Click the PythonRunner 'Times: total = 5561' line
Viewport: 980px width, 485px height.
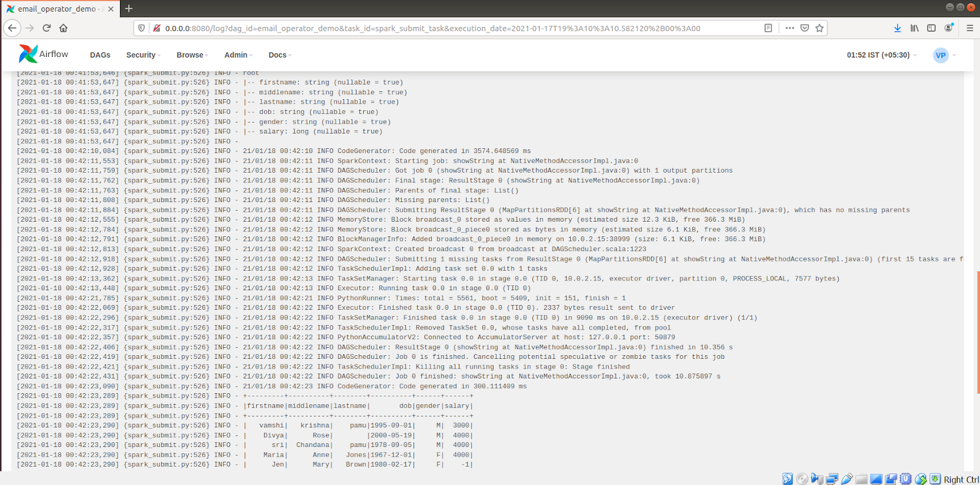tap(322, 298)
